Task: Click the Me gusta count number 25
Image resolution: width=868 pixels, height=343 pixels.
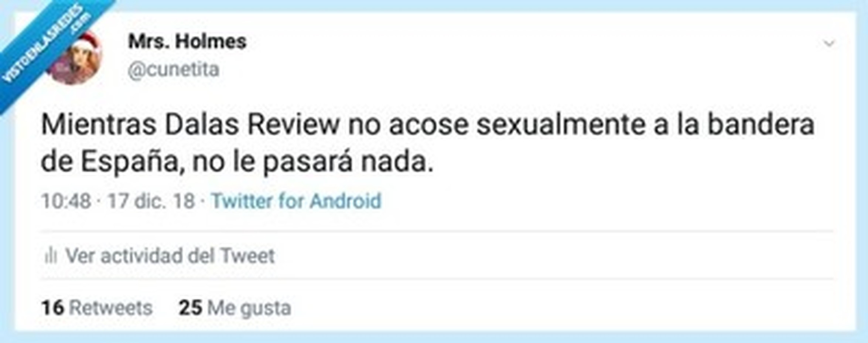Action: [x=190, y=308]
